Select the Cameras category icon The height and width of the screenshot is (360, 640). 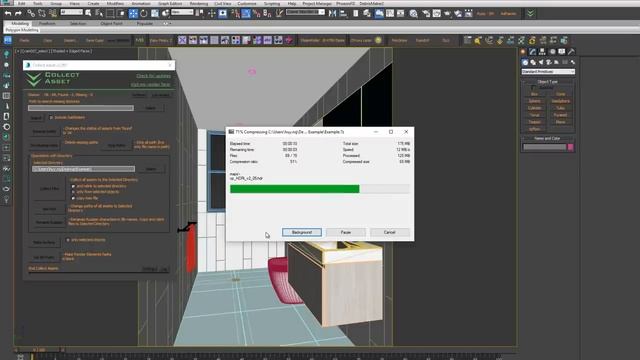pyautogui.click(x=549, y=62)
